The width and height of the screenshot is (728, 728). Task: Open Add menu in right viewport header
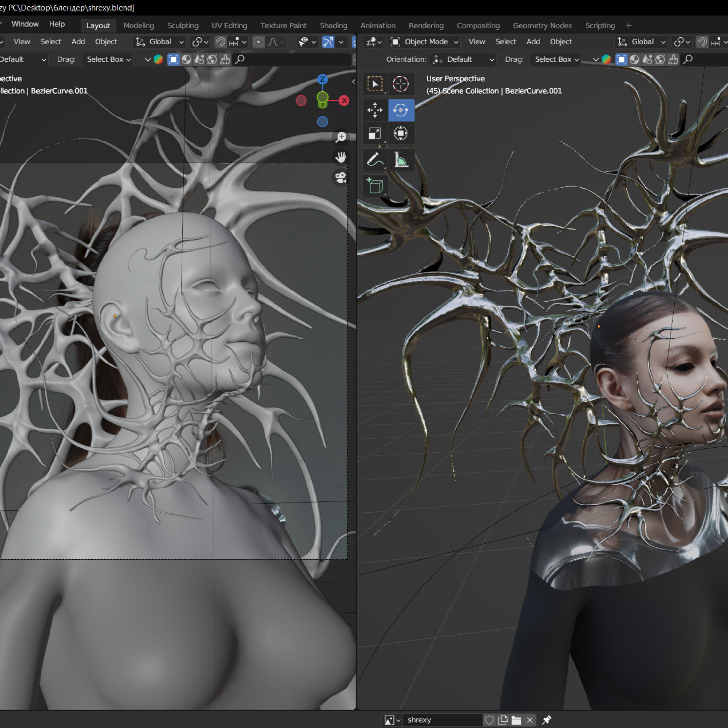533,42
